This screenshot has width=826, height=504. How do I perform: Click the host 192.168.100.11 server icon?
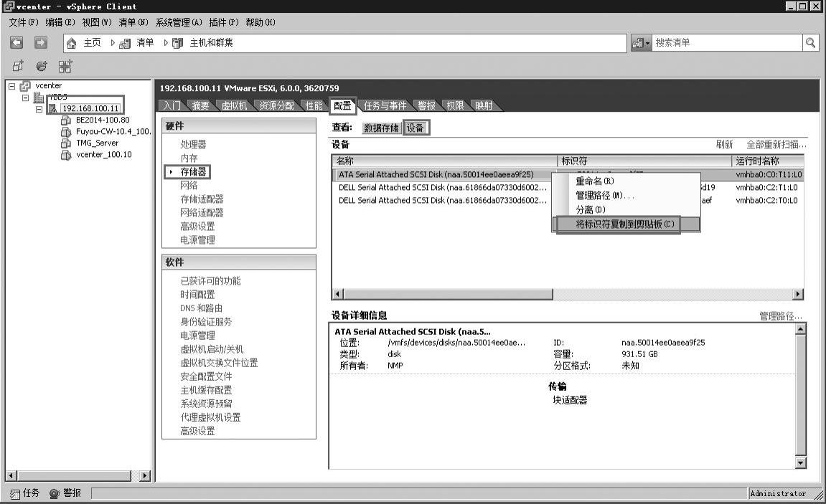coord(52,108)
